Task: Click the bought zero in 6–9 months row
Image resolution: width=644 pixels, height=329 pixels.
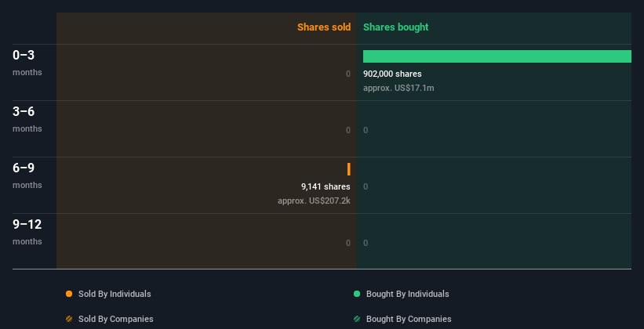Action: click(366, 186)
